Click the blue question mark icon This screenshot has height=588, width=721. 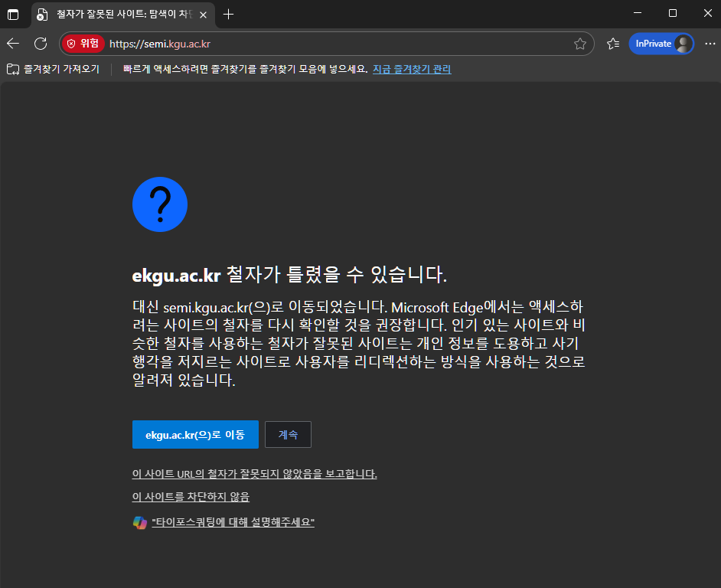(160, 204)
